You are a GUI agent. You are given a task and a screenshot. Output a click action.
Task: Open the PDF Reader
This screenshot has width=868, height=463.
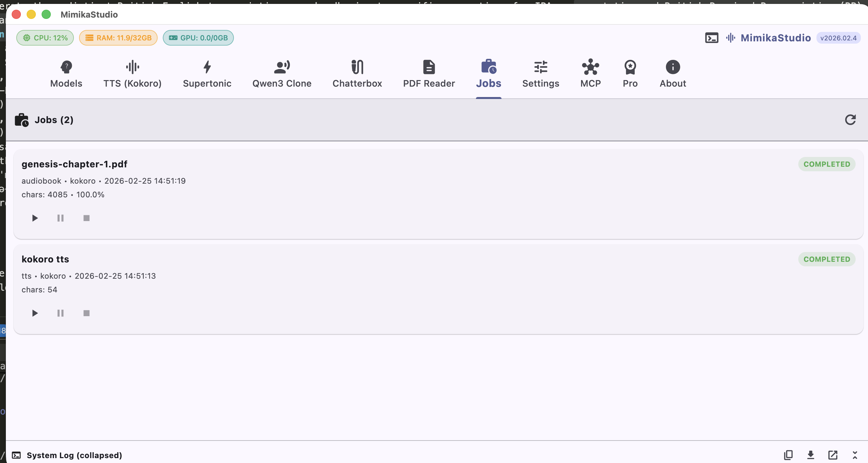pyautogui.click(x=428, y=74)
